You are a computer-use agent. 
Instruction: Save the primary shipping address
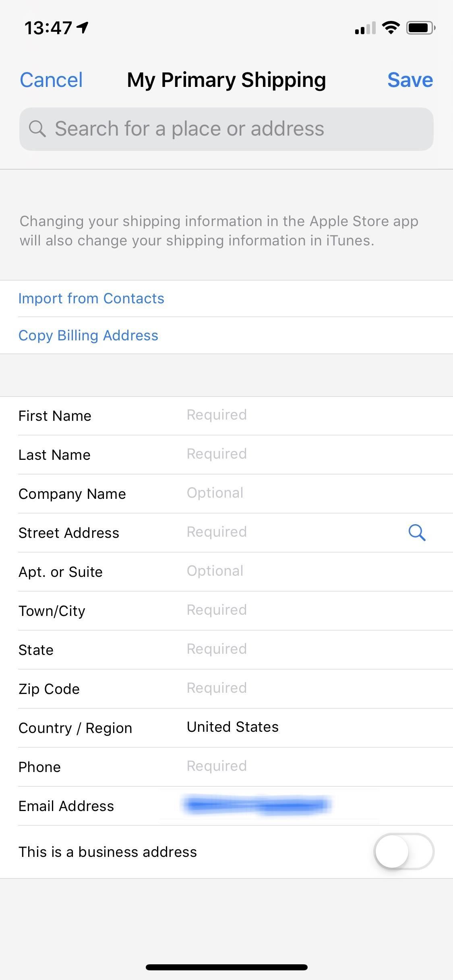tap(410, 80)
